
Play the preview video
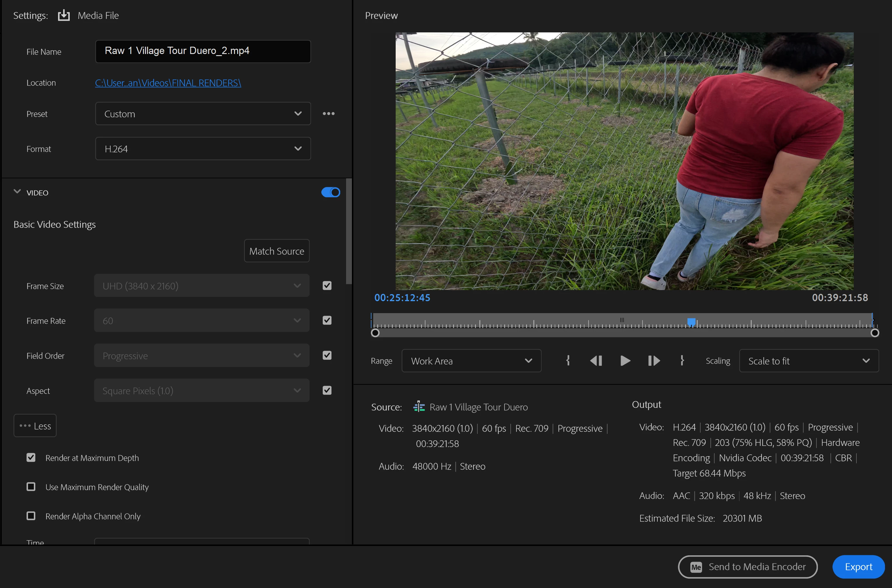pos(625,361)
